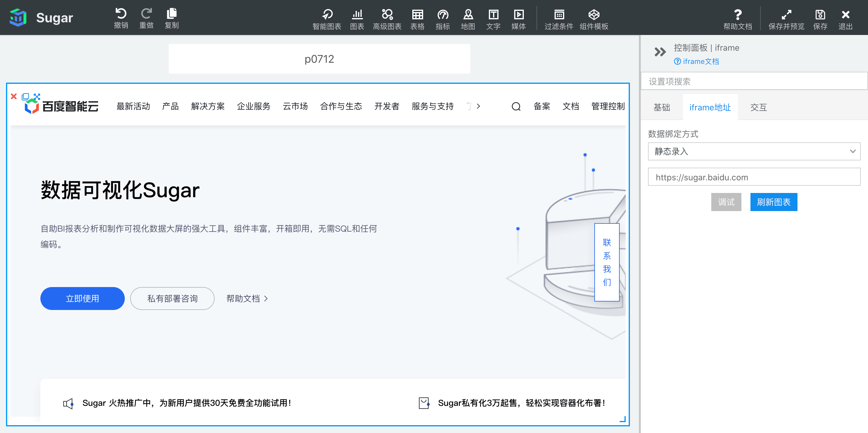Click 保存并预览 save and preview
Image resolution: width=868 pixels, height=433 pixels.
point(786,19)
